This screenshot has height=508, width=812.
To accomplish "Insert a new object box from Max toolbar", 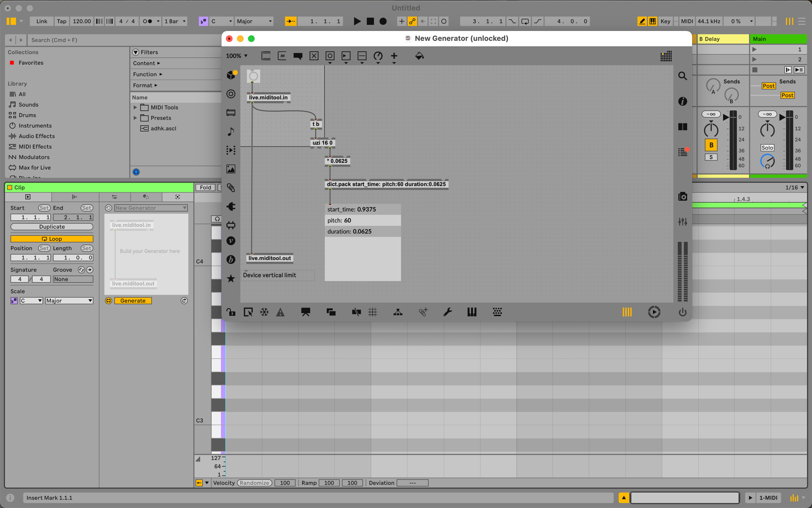I will [x=266, y=56].
